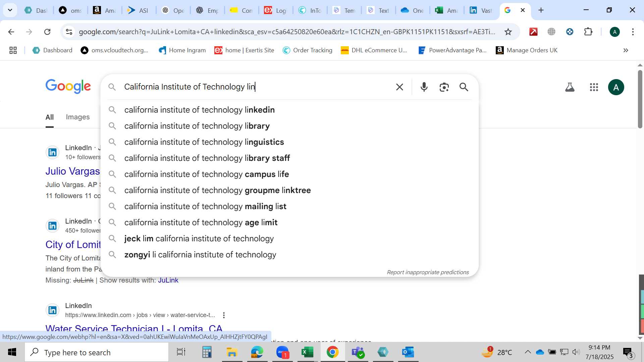View site information for google.com
Image resolution: width=644 pixels, height=362 pixels.
point(69,32)
